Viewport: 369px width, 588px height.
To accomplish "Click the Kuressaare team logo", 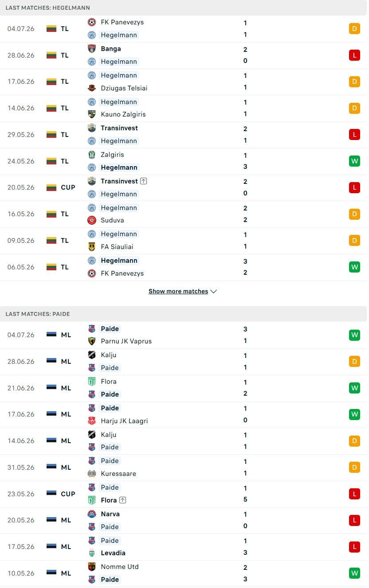I will tap(92, 473).
